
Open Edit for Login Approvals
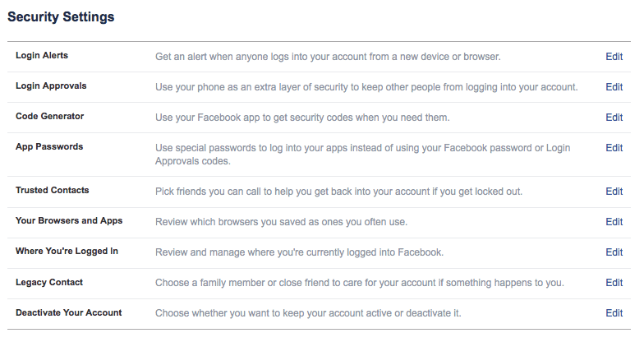pyautogui.click(x=614, y=87)
